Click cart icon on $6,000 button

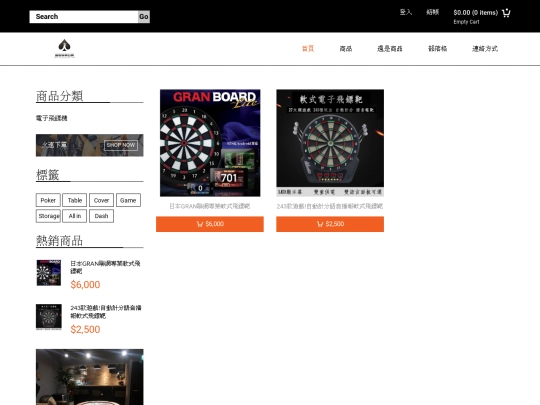(200, 224)
